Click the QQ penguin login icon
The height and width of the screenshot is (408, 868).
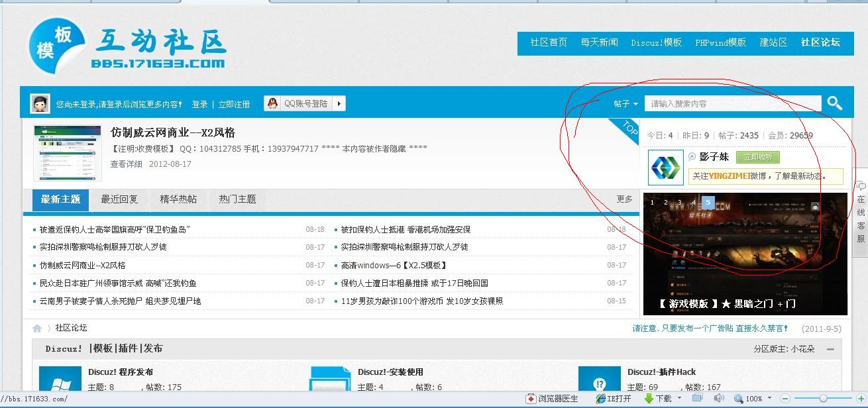pos(272,103)
